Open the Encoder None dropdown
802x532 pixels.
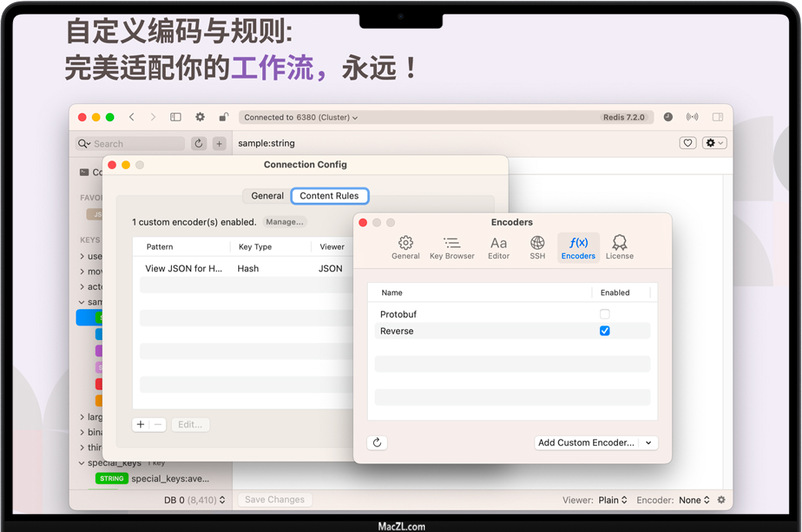click(x=694, y=500)
